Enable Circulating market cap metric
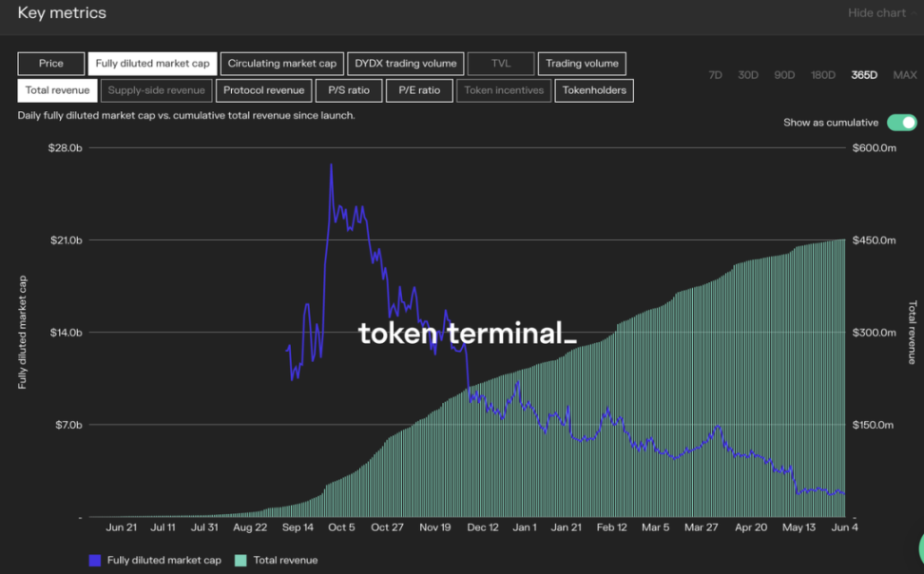924x574 pixels. 282,64
